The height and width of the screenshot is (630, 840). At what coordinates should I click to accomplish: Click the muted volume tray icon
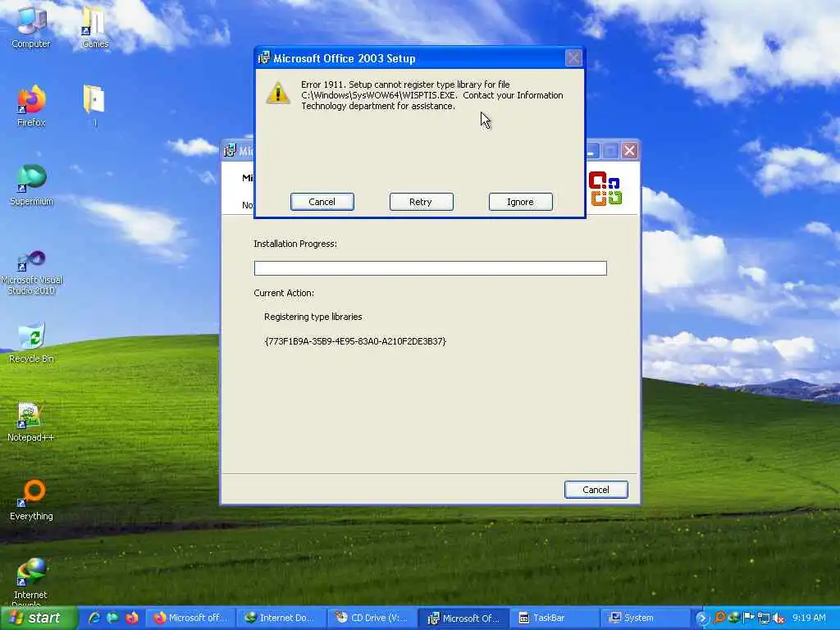778,619
